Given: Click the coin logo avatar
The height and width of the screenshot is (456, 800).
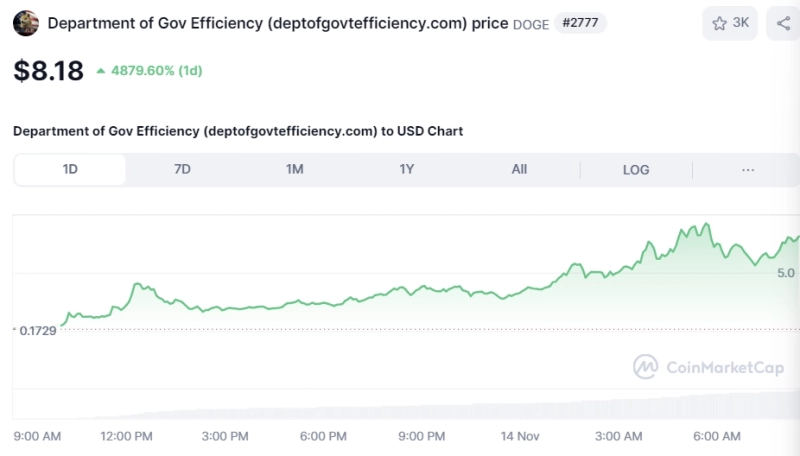Looking at the screenshot, I should point(26,23).
